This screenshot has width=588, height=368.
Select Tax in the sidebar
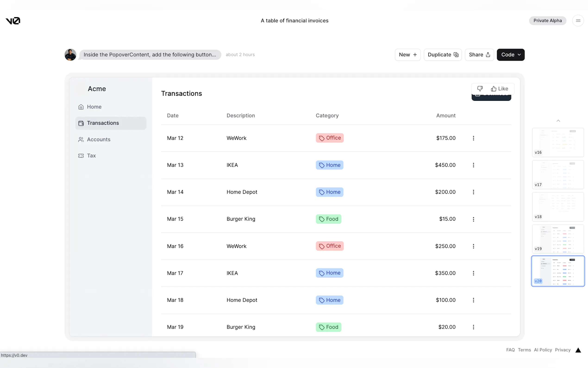click(x=91, y=156)
